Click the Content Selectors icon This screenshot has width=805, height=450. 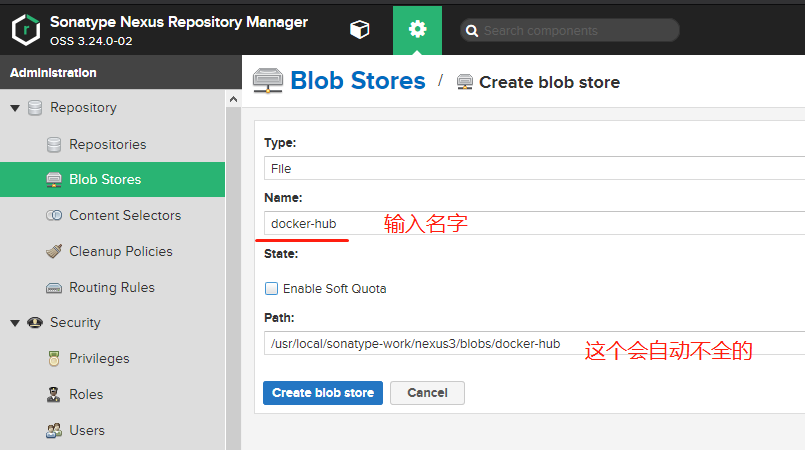click(x=54, y=216)
